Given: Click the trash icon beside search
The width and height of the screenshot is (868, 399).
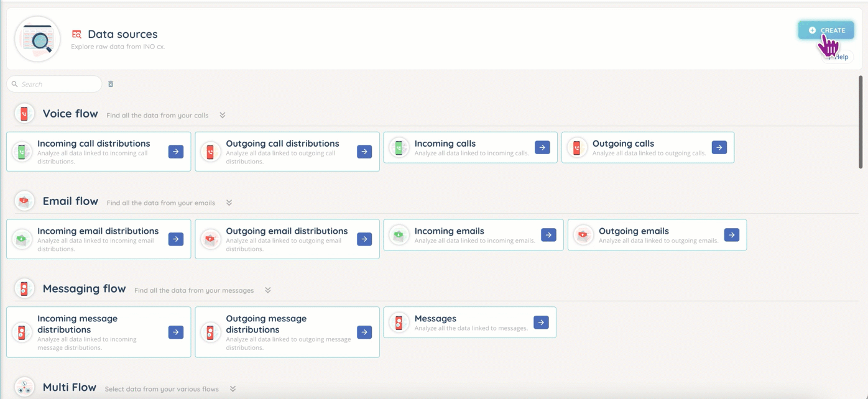Looking at the screenshot, I should (x=111, y=84).
